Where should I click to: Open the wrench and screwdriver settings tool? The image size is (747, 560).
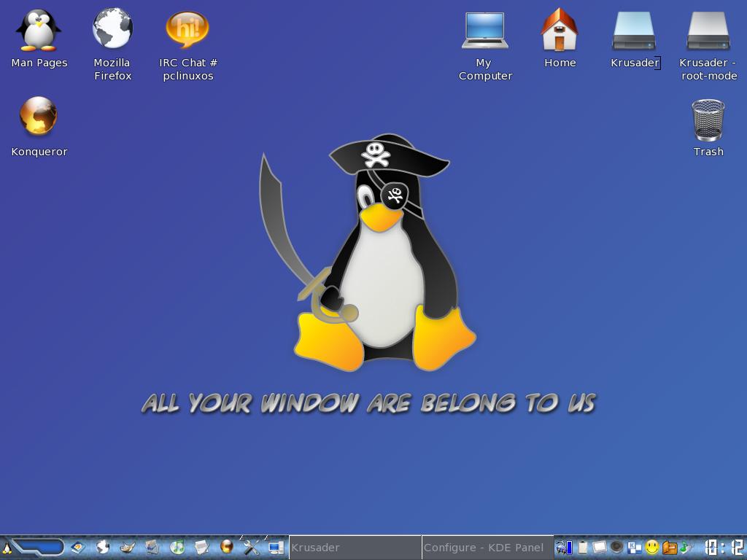[251, 547]
